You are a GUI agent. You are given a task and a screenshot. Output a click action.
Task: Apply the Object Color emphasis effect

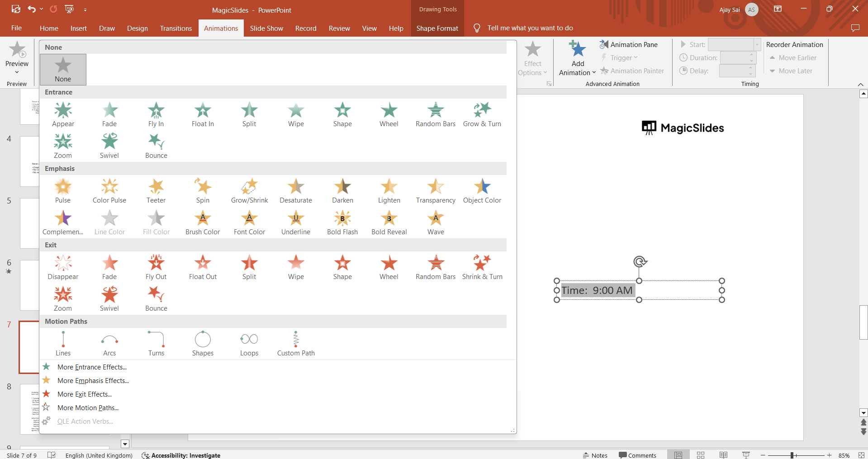click(x=482, y=191)
